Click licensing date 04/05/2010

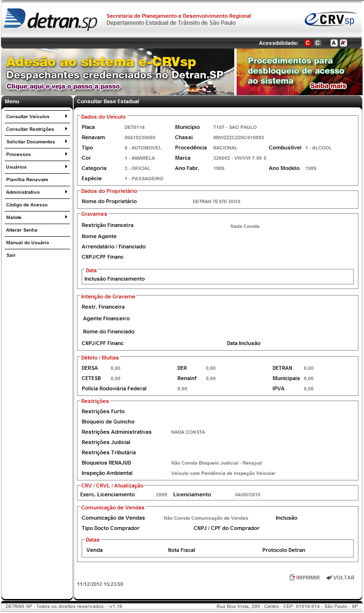pos(248,495)
